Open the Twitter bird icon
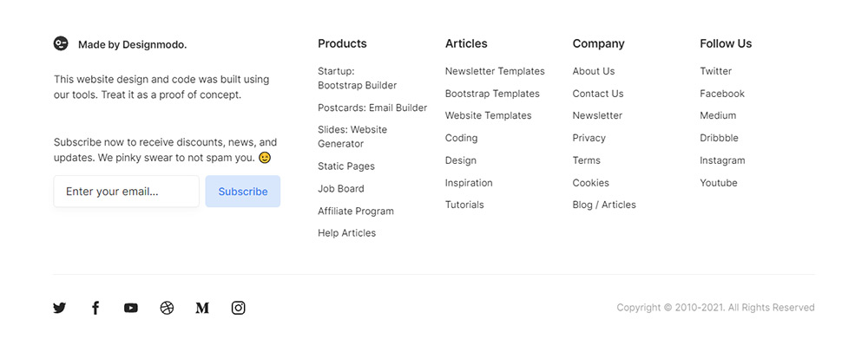The image size is (868, 339). (x=60, y=308)
